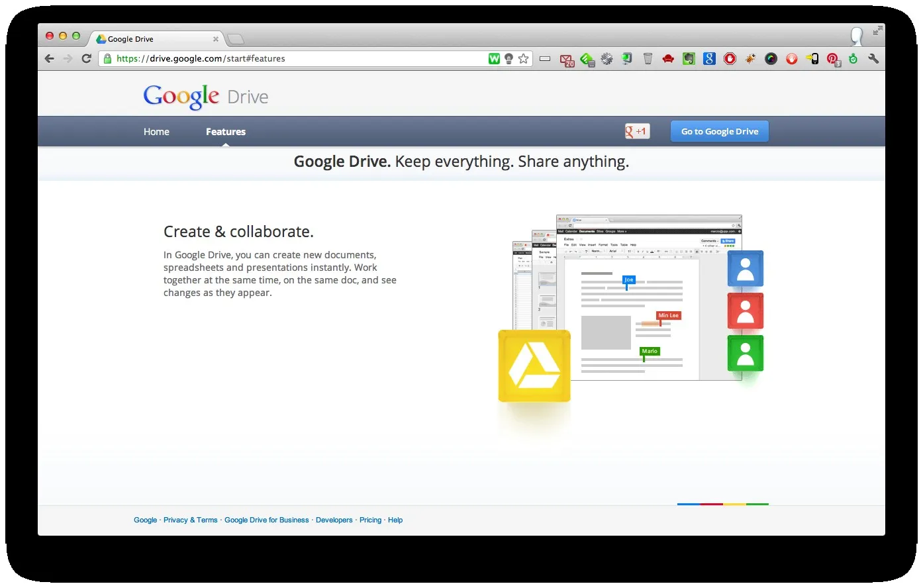Click the bug extension icon

(750, 58)
